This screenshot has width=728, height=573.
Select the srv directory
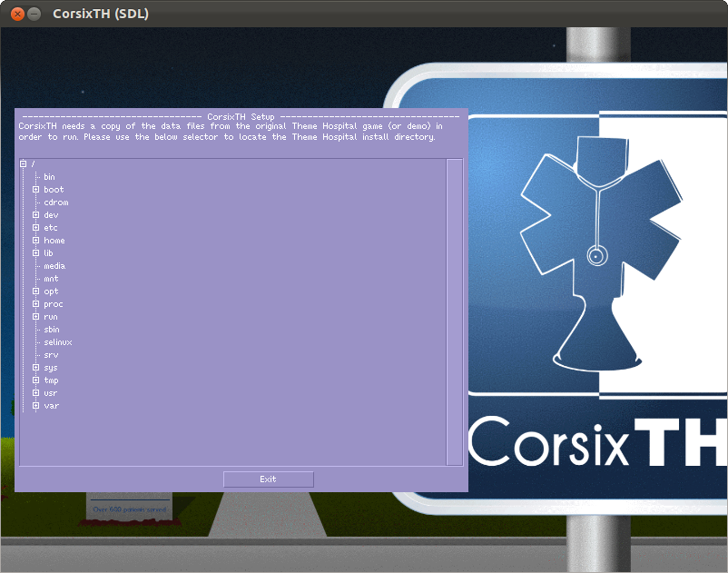[x=51, y=355]
